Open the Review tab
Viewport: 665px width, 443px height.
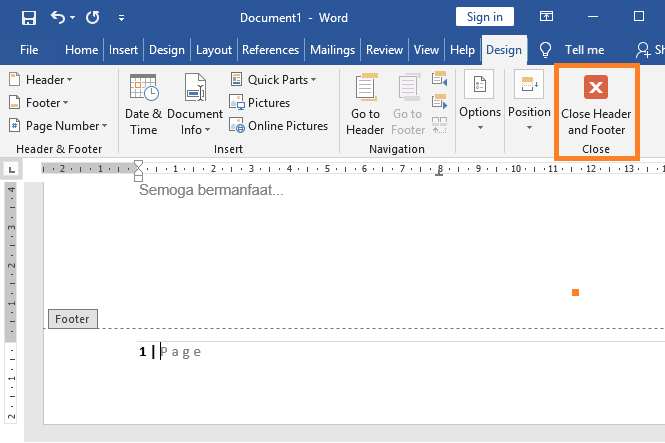(x=384, y=50)
